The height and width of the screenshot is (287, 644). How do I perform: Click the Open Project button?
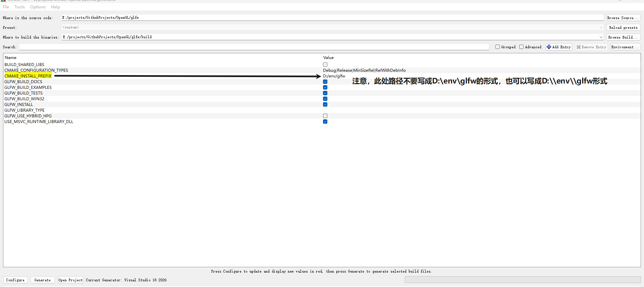(70, 280)
